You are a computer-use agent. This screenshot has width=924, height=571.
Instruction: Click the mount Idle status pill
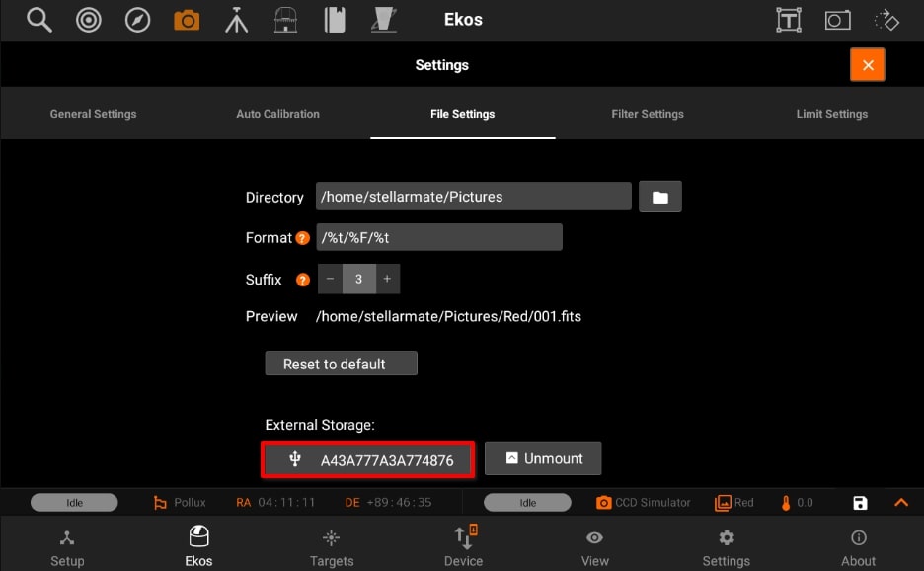(x=74, y=503)
